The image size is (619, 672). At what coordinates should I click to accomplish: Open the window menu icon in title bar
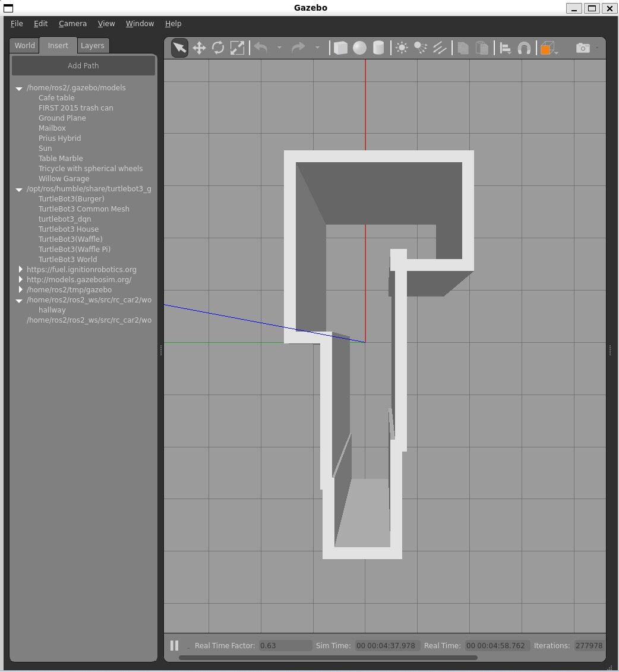tap(8, 8)
